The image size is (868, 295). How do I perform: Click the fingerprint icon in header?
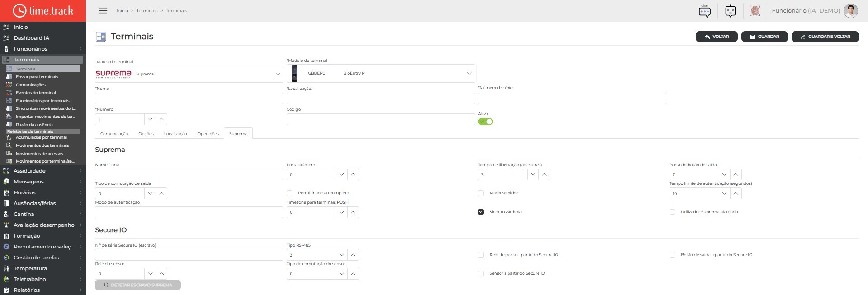755,10
